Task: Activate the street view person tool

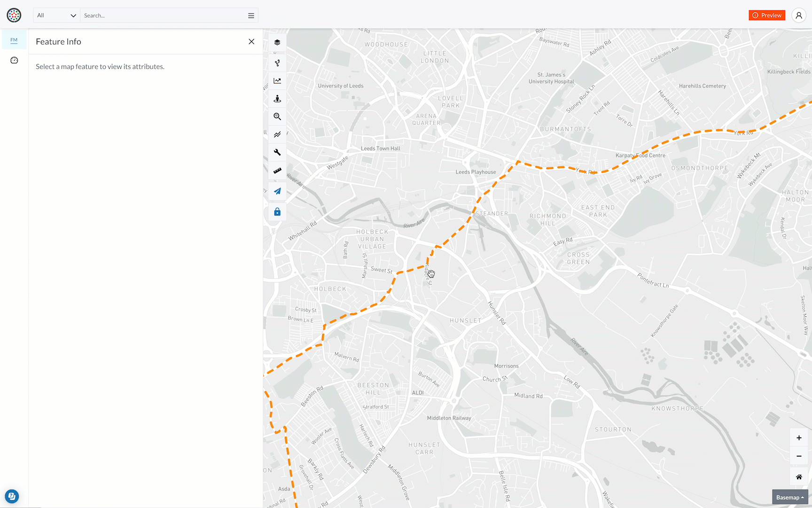Action: pyautogui.click(x=277, y=99)
